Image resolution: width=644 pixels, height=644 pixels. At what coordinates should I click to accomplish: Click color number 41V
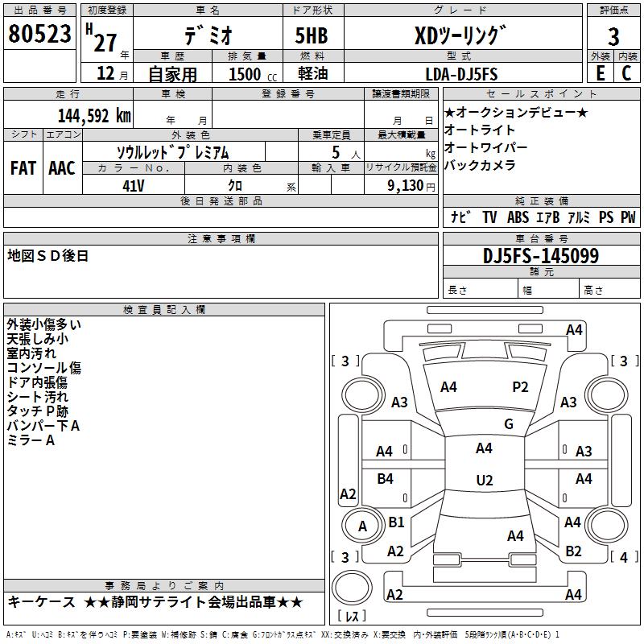pos(134,186)
